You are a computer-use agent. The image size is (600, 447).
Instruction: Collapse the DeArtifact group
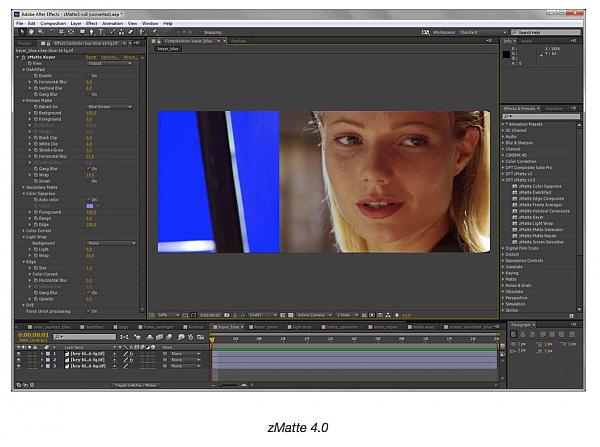23,70
